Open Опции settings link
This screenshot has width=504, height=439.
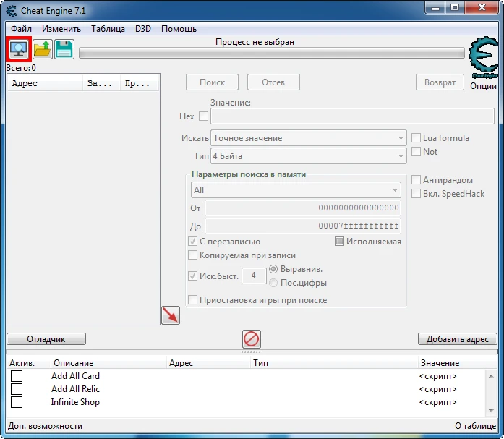(x=483, y=86)
